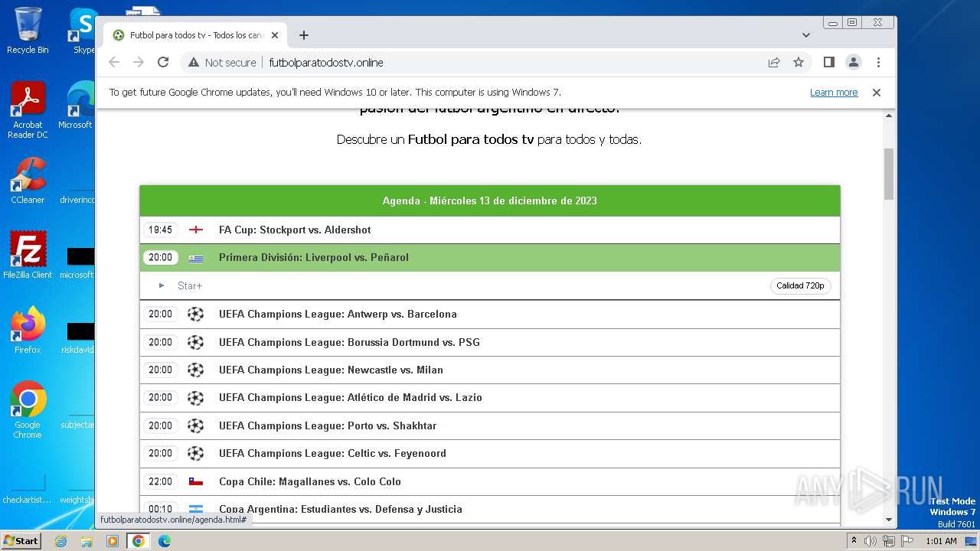Viewport: 980px width, 551px height.
Task: Click the Calidad 720p badge
Action: point(800,285)
